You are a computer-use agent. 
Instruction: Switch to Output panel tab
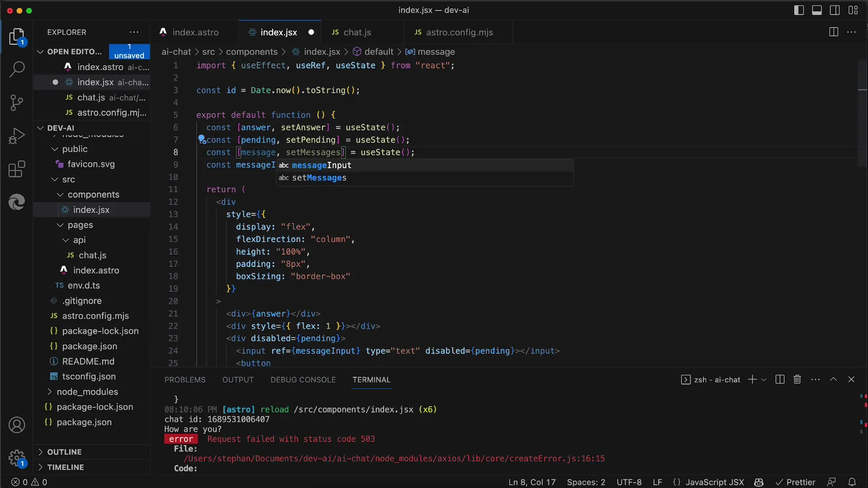coord(238,380)
